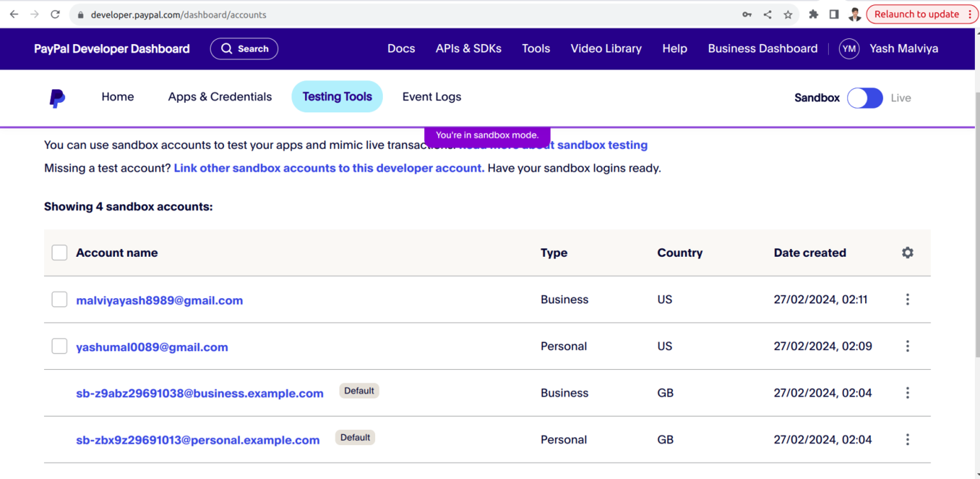Open the actions menu for sb-z9abz29691038@business.example.com
This screenshot has height=479, width=980.
coord(907,392)
